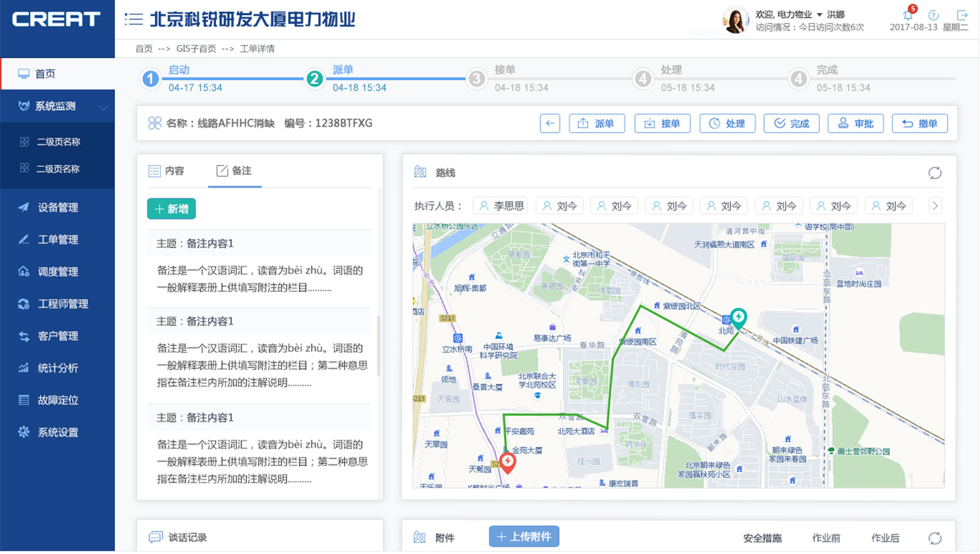
Task: Click the 新增 button to add note
Action: 171,209
